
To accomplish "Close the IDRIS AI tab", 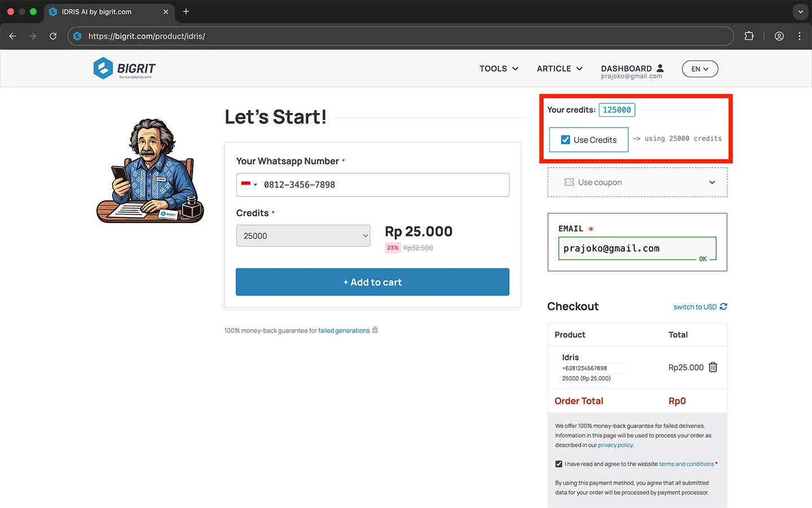I will 166,12.
